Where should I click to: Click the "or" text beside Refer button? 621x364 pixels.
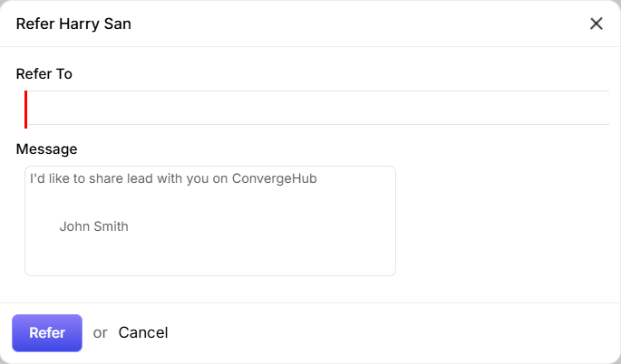pyautogui.click(x=100, y=332)
